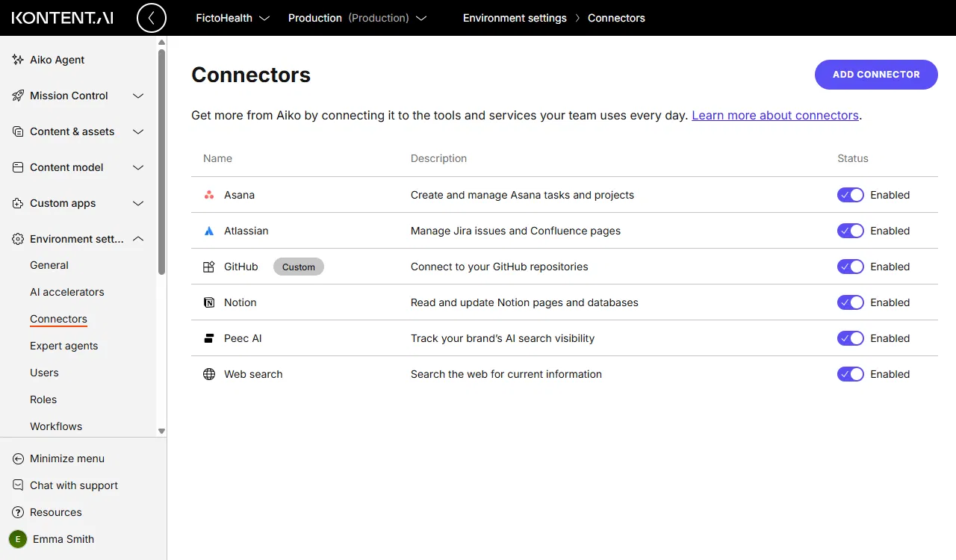
Task: Click Emma Smith's avatar
Action: click(18, 539)
